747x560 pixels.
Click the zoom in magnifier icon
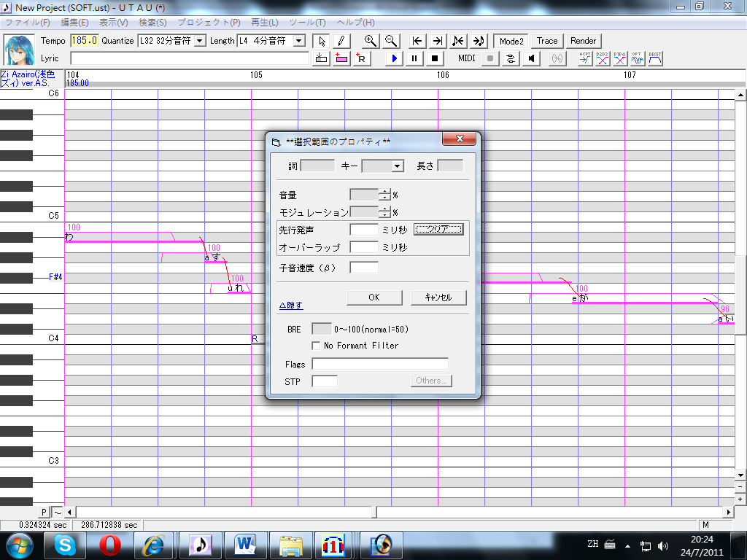[x=370, y=41]
